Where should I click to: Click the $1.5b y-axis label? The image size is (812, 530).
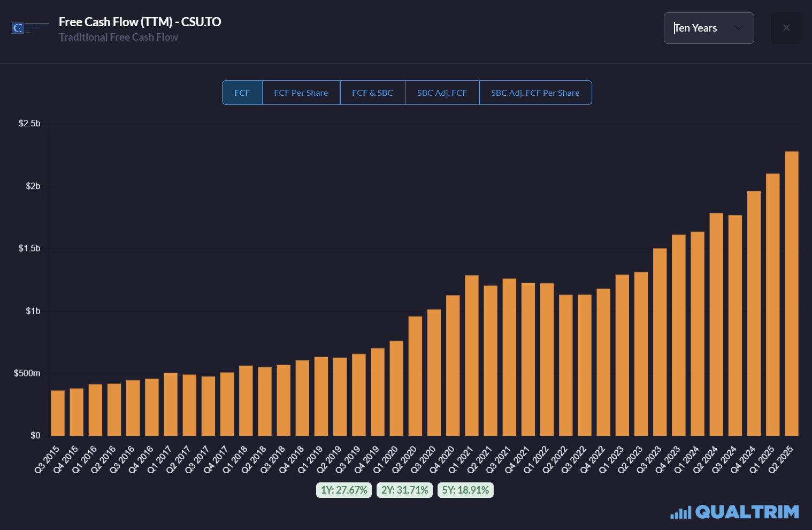coord(29,248)
